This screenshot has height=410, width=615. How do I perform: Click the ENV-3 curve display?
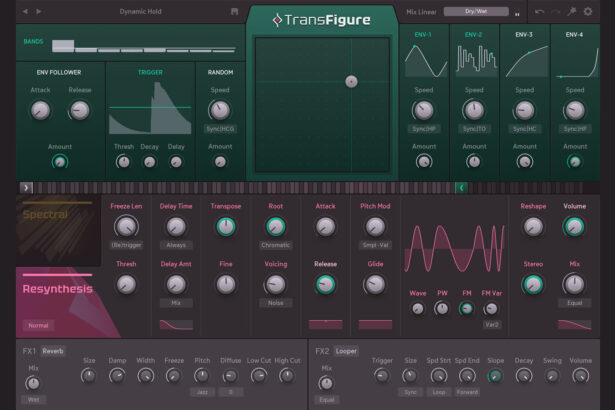527,61
